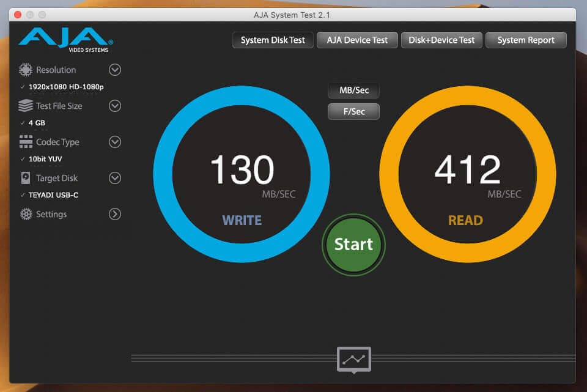The height and width of the screenshot is (392, 587).
Task: Click the green Start button
Action: point(353,245)
